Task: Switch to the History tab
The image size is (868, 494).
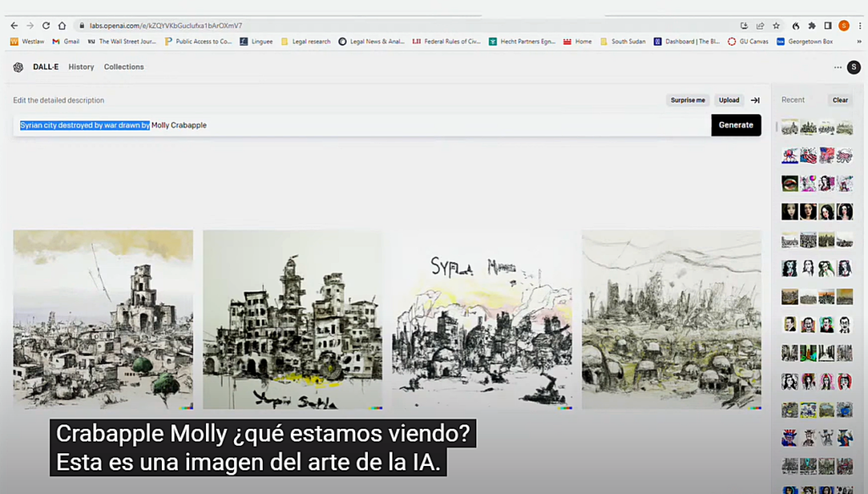Action: coord(81,67)
